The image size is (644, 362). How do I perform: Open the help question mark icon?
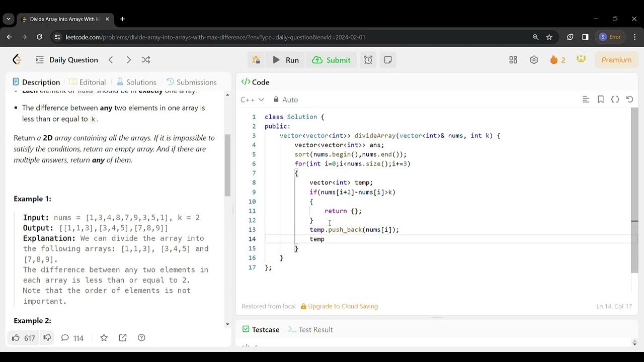pos(141,338)
